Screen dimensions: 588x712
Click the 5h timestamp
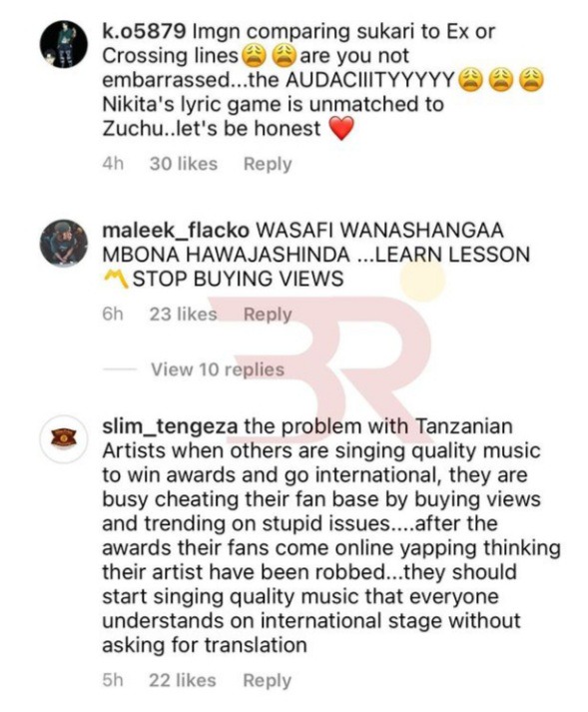(x=113, y=681)
